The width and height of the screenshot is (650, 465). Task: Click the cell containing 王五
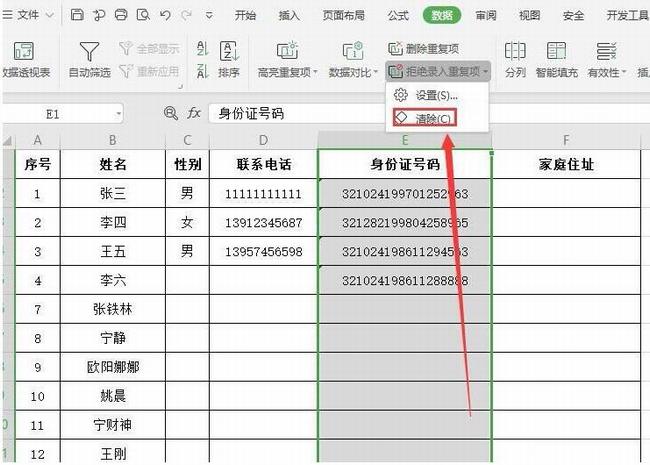pyautogui.click(x=113, y=252)
